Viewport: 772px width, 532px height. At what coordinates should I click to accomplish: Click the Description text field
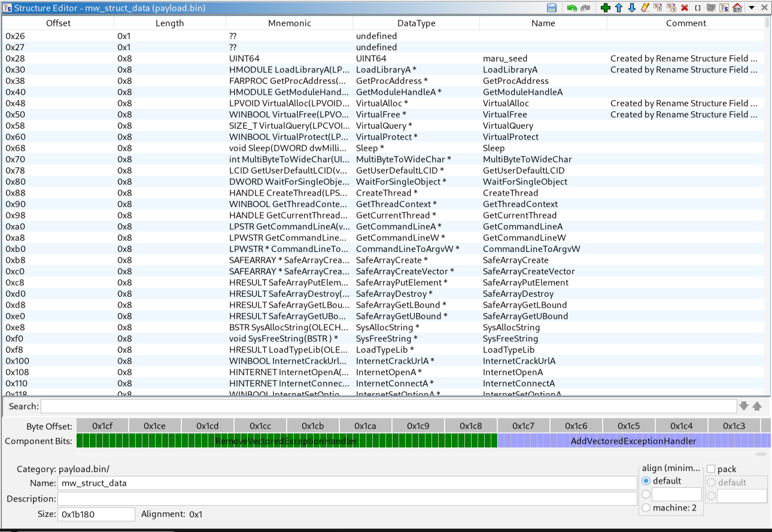(x=347, y=498)
